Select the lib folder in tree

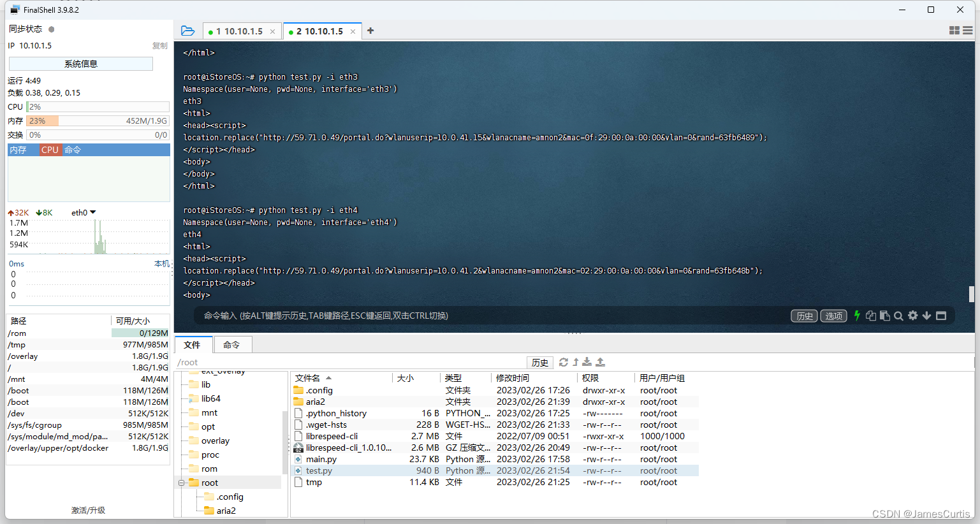click(x=206, y=384)
